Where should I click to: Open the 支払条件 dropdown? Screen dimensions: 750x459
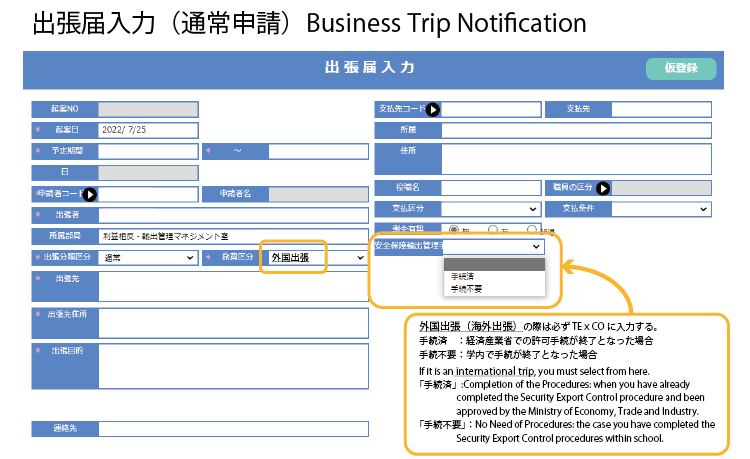[661, 209]
